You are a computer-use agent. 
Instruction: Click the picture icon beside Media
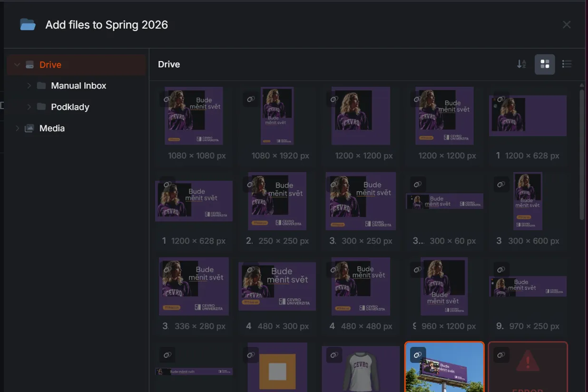[29, 128]
